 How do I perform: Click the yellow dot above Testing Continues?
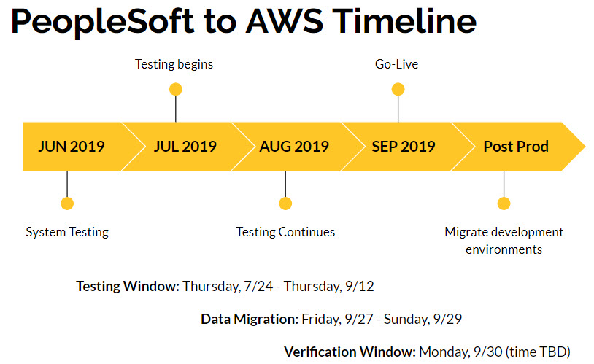(x=285, y=204)
